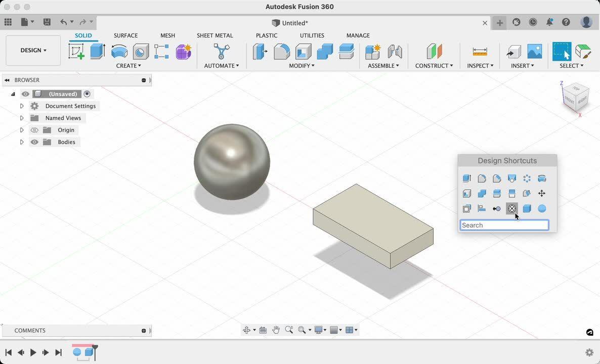Viewport: 600px width, 364px height.
Task: Click the Hole icon in Design Shortcuts
Action: (512, 178)
